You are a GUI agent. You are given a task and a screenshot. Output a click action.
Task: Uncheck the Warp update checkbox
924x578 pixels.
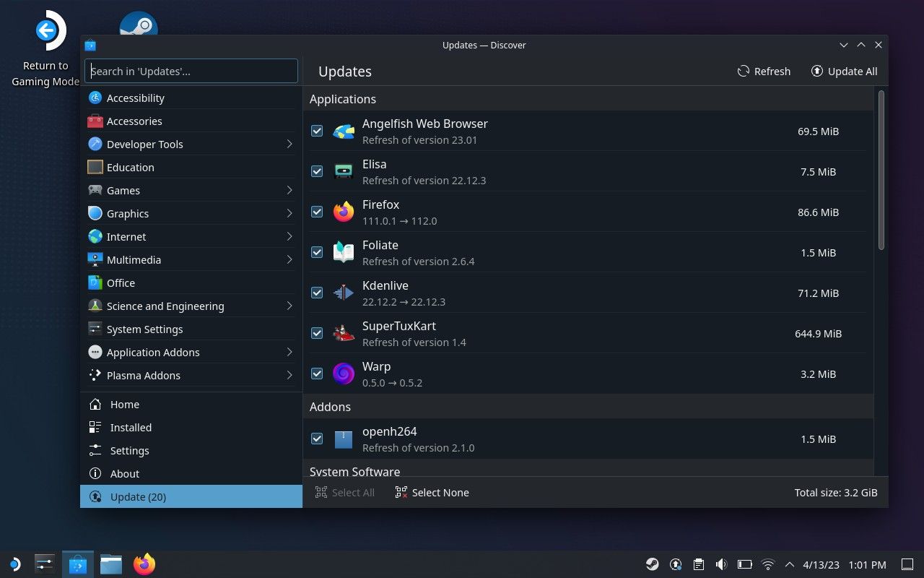click(317, 374)
